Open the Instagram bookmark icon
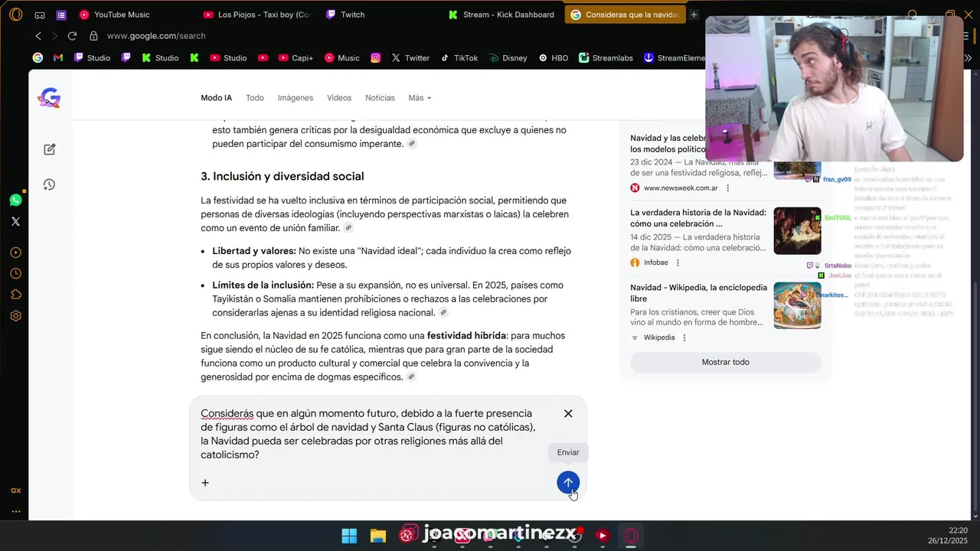Viewport: 980px width, 551px height. click(x=376, y=57)
